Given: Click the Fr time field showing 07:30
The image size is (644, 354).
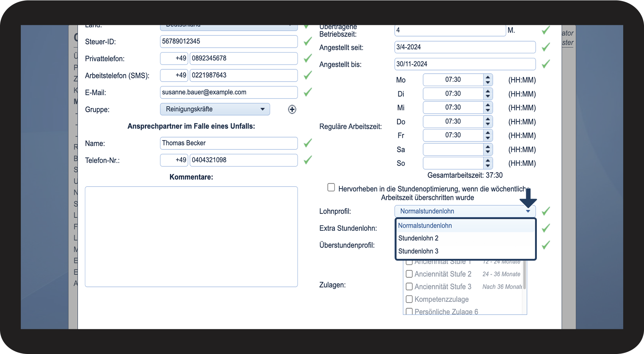Looking at the screenshot, I should coord(453,135).
